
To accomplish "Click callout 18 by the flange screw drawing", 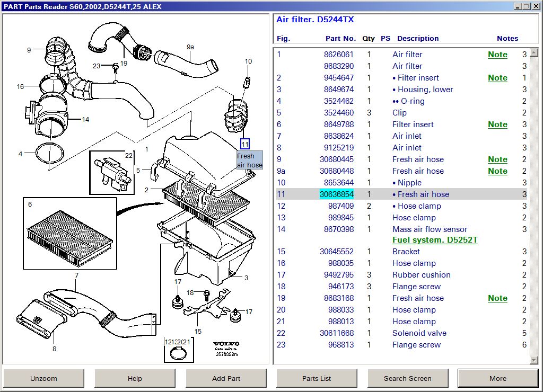I will coord(190,293).
